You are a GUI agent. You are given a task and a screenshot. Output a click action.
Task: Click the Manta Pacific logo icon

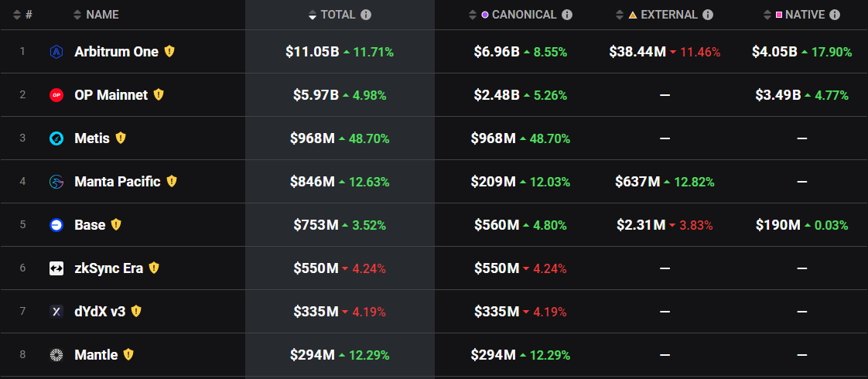[56, 182]
